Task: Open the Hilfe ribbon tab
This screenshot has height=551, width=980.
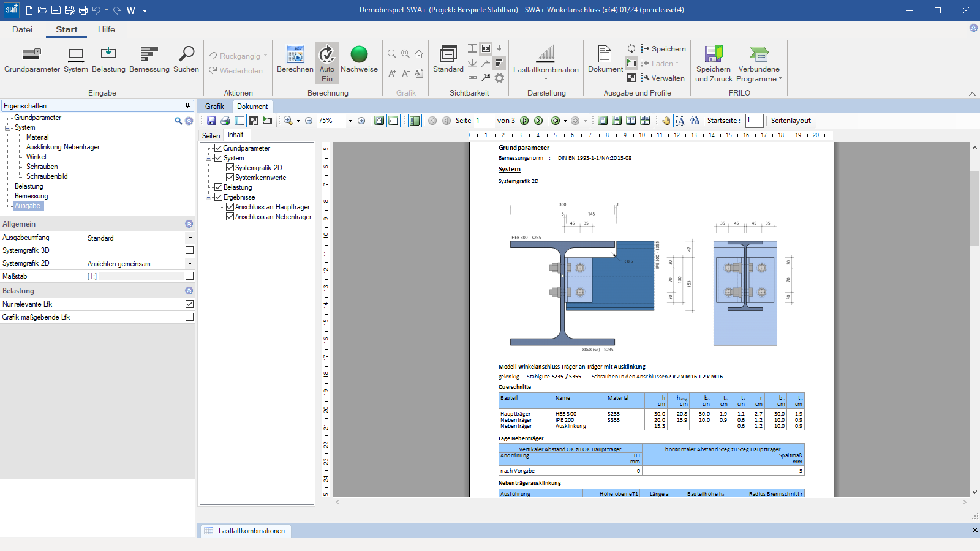Action: coord(107,29)
